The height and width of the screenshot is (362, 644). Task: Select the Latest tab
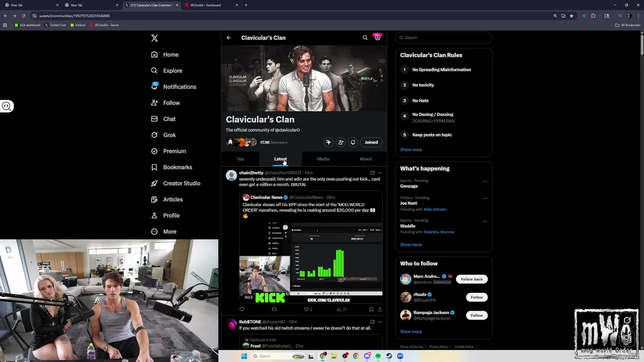[x=280, y=159]
